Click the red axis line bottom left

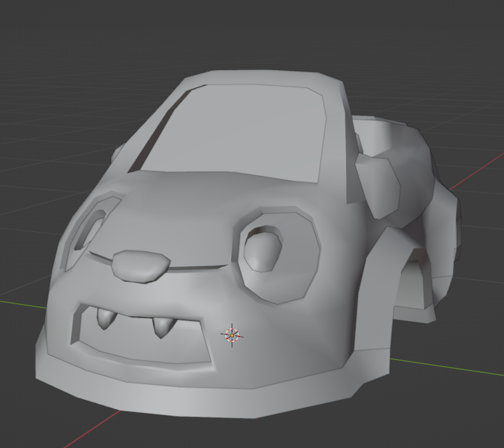point(95,429)
